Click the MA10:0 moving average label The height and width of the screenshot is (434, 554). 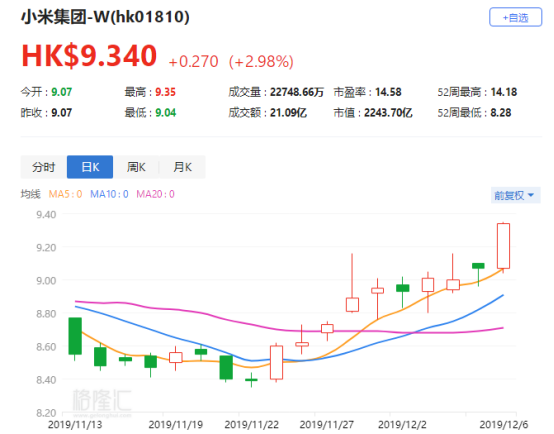[109, 194]
